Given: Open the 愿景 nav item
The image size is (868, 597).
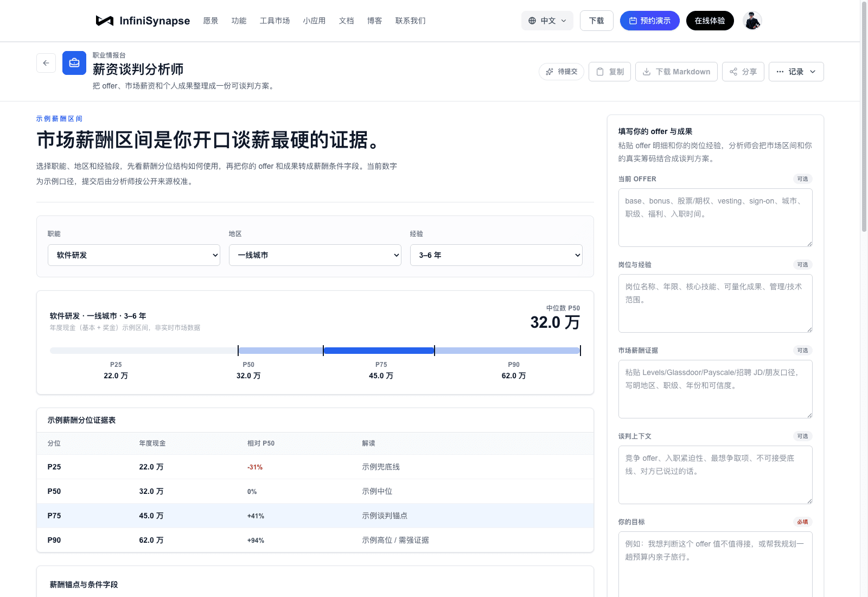Looking at the screenshot, I should click(210, 21).
